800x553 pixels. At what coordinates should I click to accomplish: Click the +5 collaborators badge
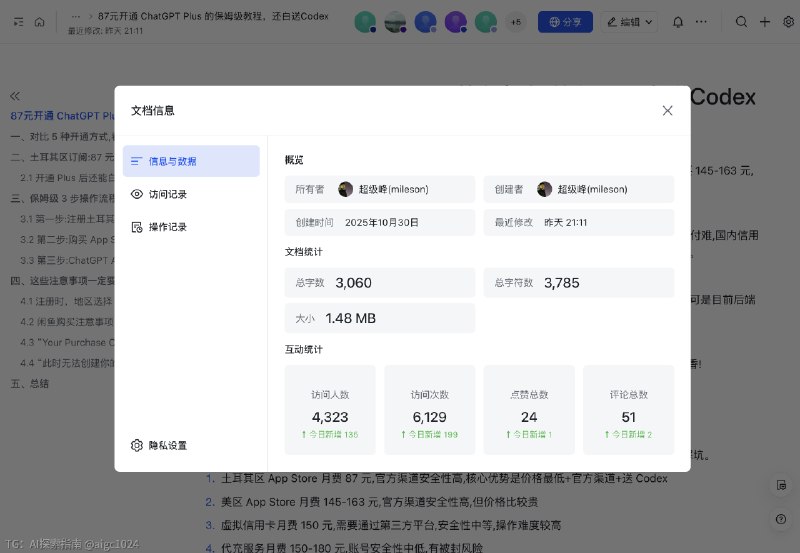(x=516, y=22)
